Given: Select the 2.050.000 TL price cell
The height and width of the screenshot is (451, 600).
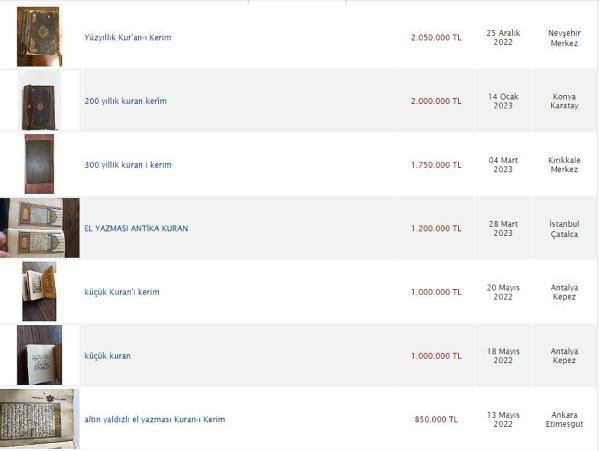Looking at the screenshot, I should coord(436,37).
